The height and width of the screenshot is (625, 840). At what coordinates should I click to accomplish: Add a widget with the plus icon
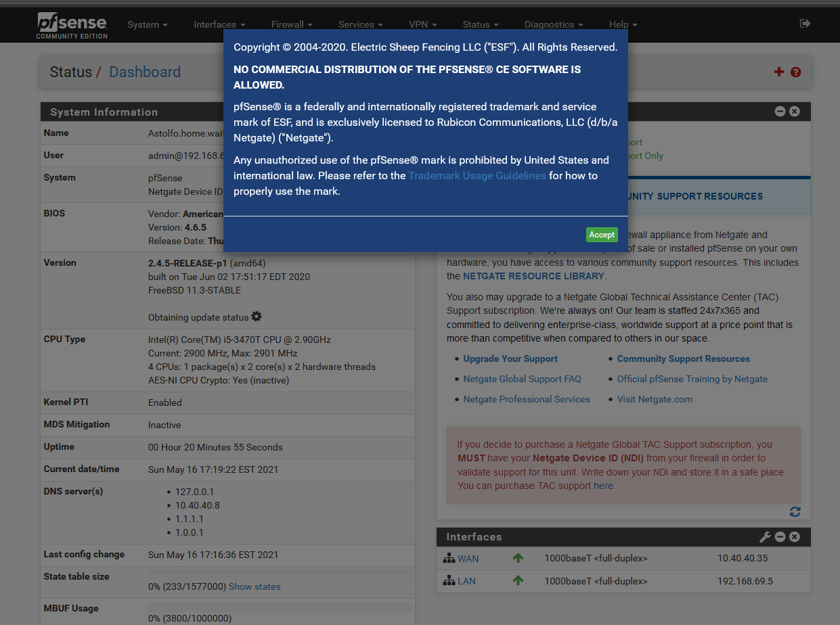click(779, 72)
